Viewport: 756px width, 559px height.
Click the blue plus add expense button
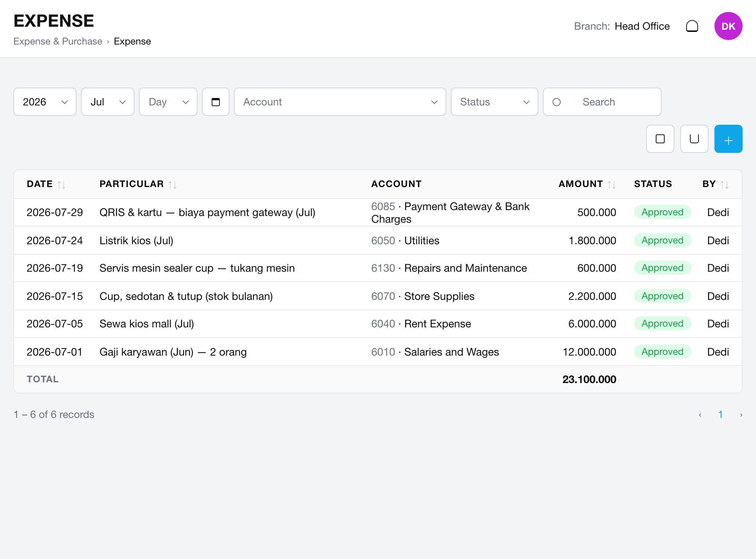point(728,139)
